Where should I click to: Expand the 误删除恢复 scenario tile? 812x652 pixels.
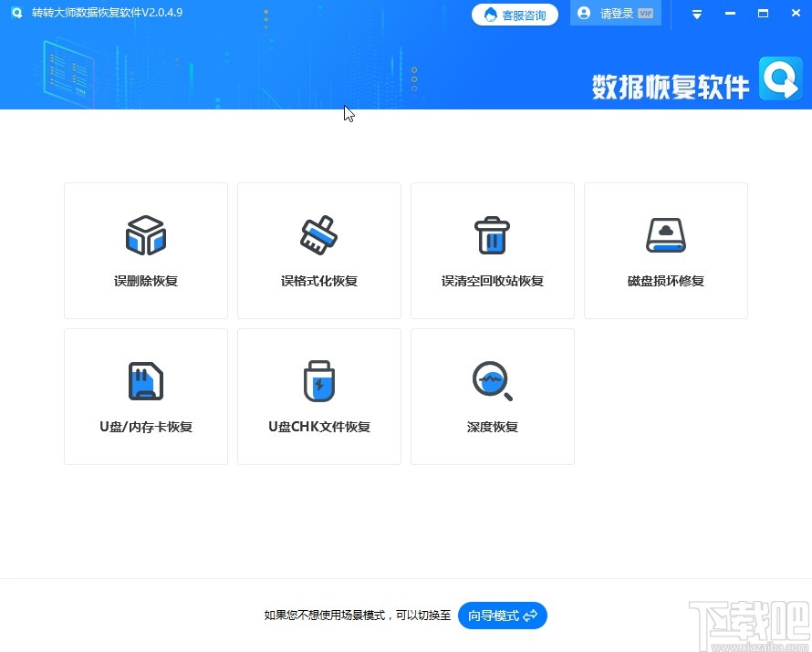click(145, 251)
